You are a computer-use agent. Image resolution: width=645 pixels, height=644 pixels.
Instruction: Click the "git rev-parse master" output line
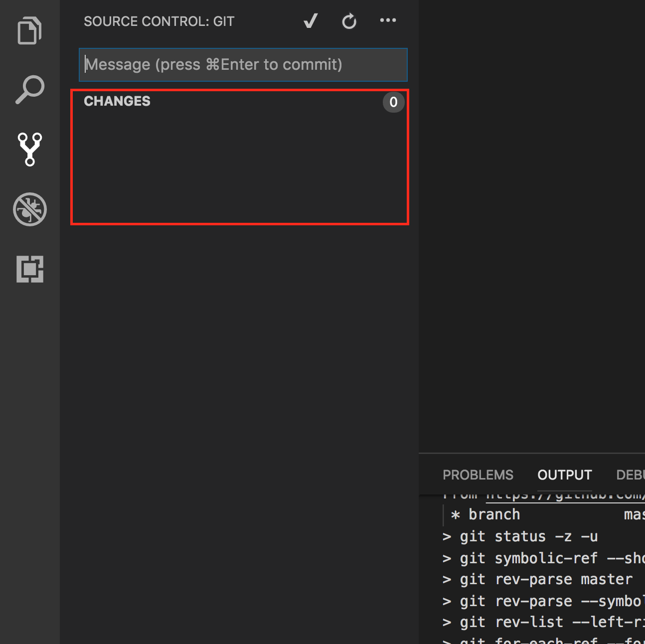click(546, 579)
